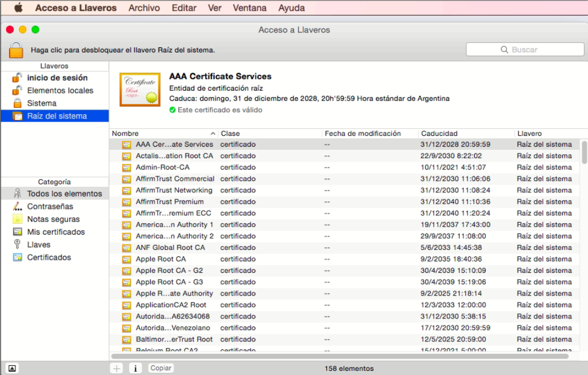588x375 pixels.
Task: Click expiry date 9/2/2035 18:40:36
Action: pos(450,259)
